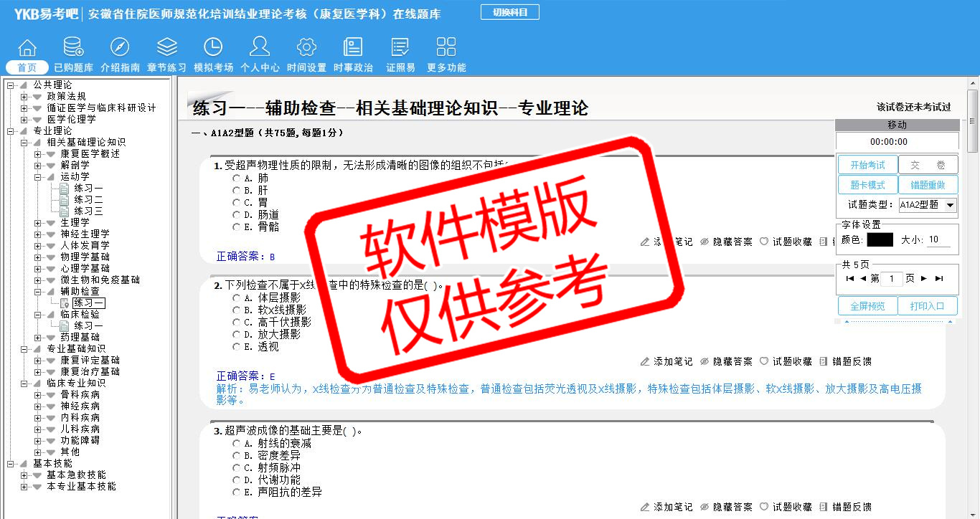Favorite question 1 with 试题收藏

pos(786,242)
